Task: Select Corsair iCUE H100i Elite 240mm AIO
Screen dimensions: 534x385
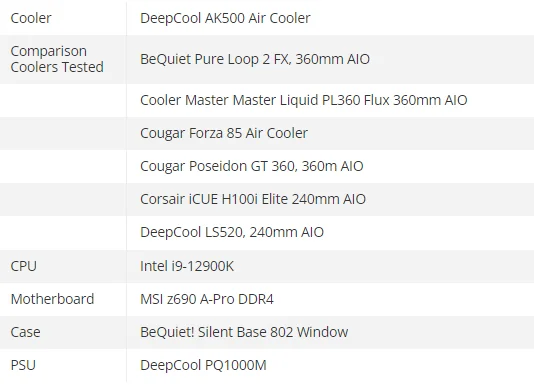Action: tap(253, 199)
